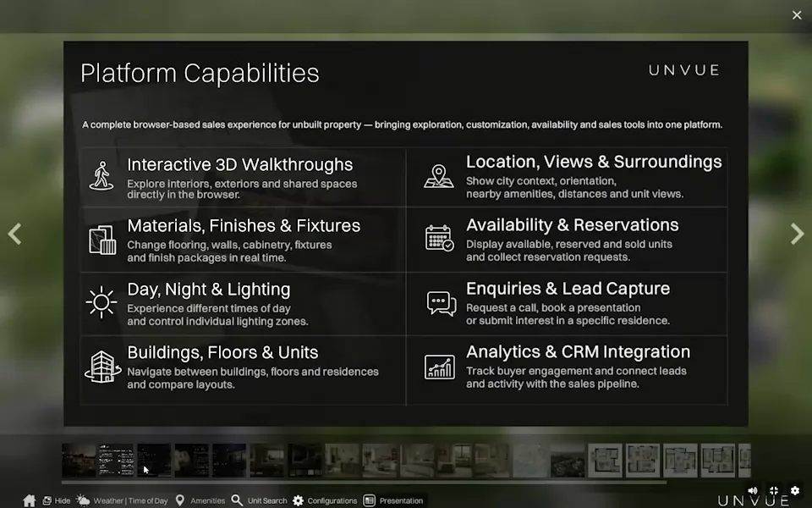Click the Interactive 3D Walkthroughs walking-person icon
Viewport: 812px width, 508px height.
(x=101, y=176)
